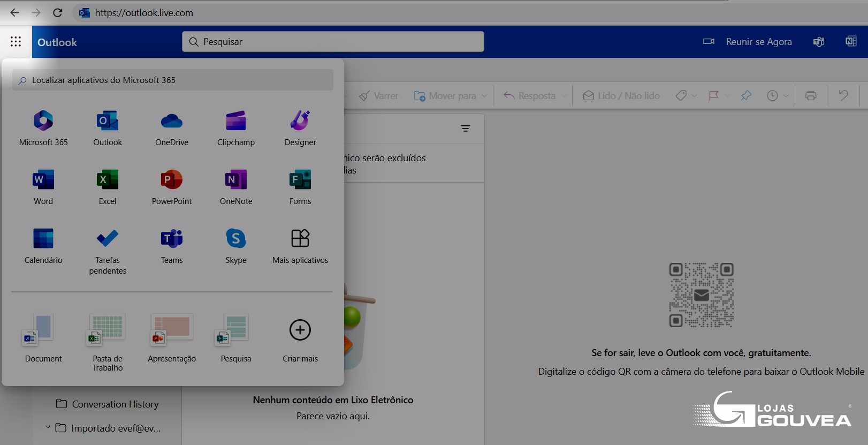Select the Conversation History folder
Screen dimensions: 868x445
point(107,404)
